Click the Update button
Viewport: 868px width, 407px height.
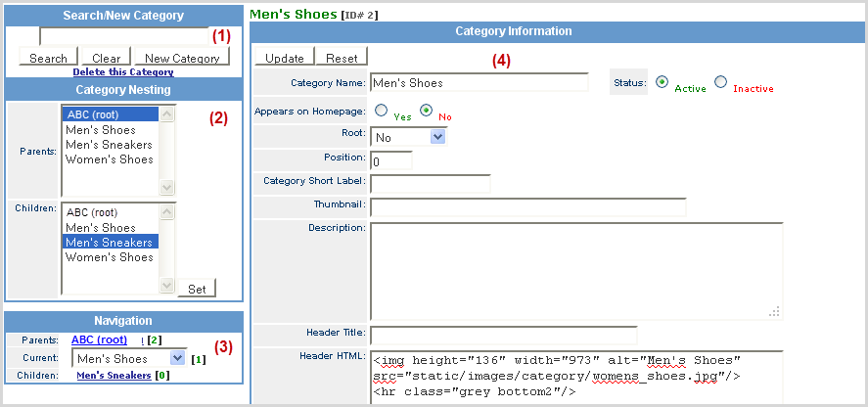(285, 58)
